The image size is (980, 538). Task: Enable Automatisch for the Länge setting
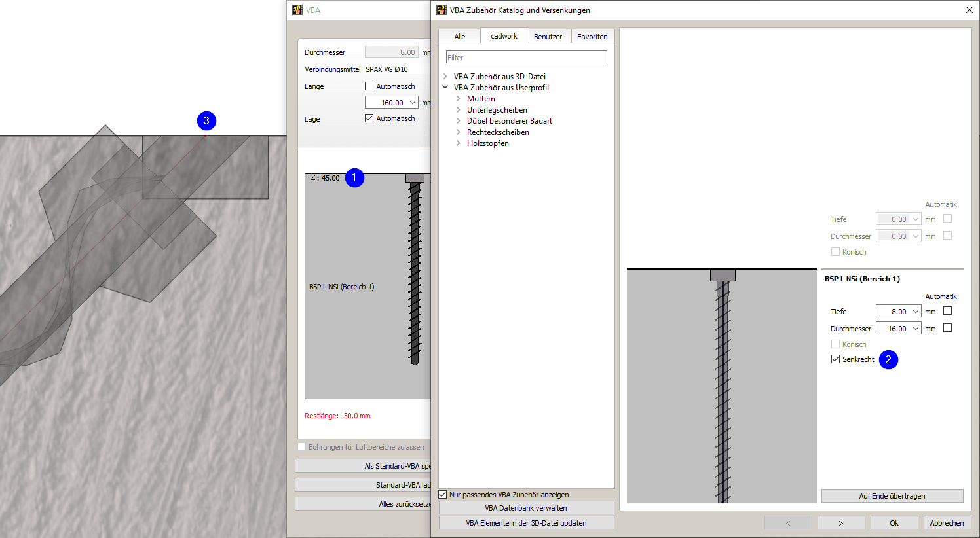(x=369, y=86)
